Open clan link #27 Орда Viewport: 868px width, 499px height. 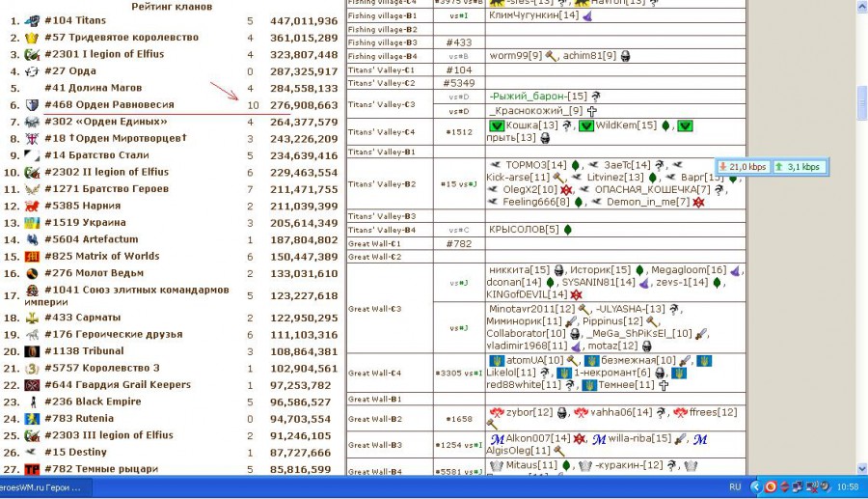(70, 70)
